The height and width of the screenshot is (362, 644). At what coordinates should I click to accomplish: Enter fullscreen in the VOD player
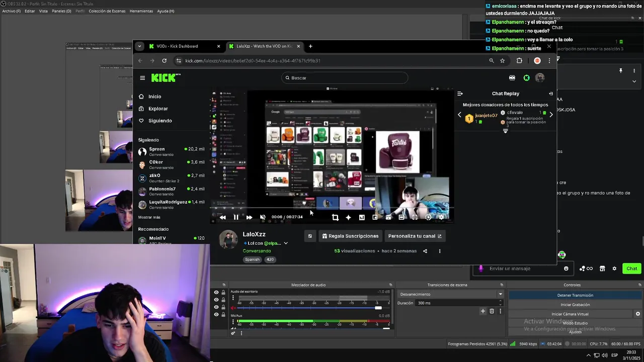tap(415, 217)
